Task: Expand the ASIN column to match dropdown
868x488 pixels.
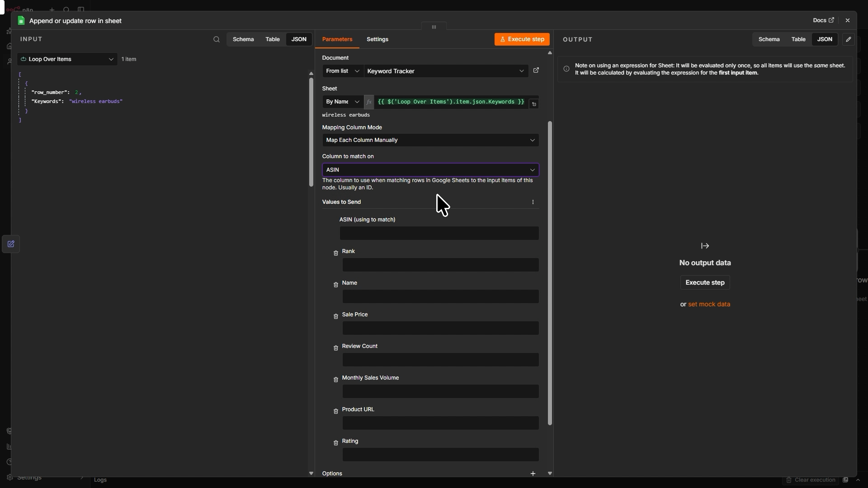Action: pos(430,170)
